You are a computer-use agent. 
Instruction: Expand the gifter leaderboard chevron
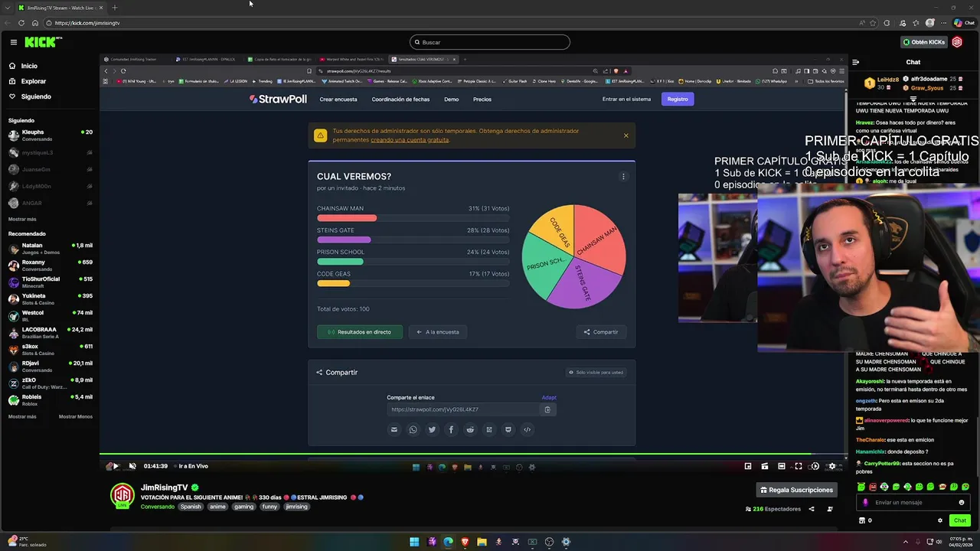point(913,99)
